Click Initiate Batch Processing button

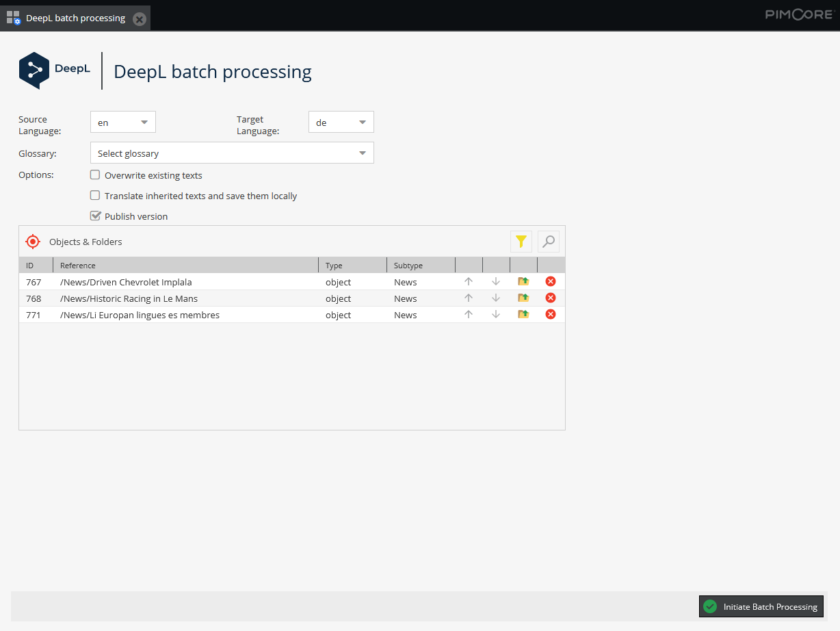761,606
